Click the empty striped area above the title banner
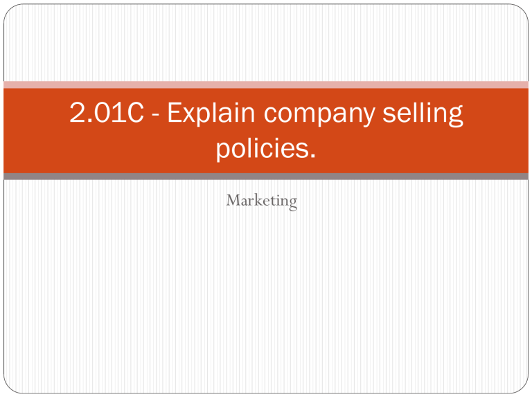The width and height of the screenshot is (532, 399). click(266, 43)
